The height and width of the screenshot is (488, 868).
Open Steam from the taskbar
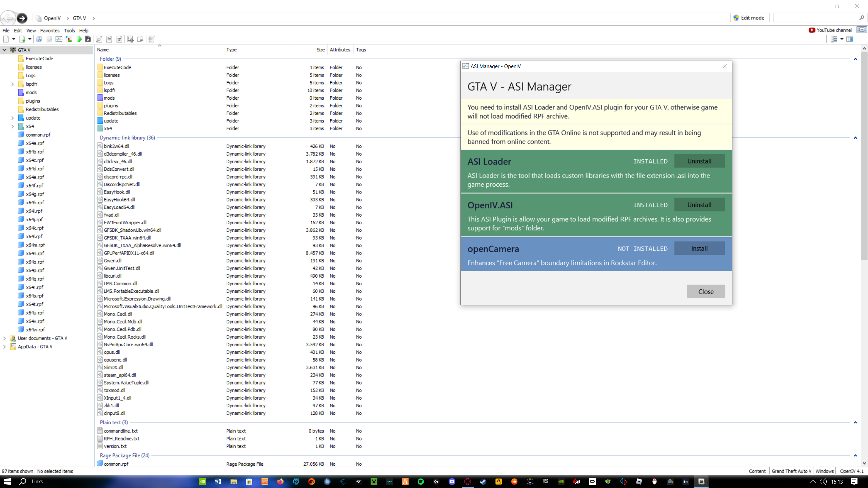pyautogui.click(x=483, y=482)
